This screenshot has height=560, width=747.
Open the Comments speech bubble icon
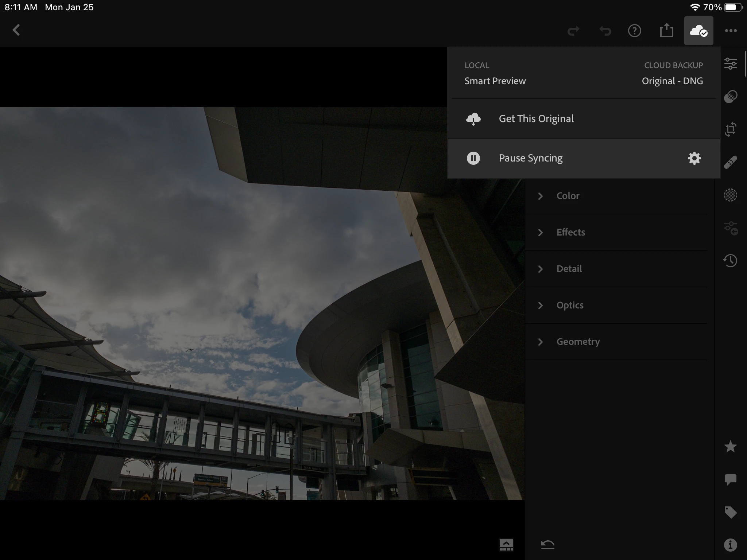pos(730,479)
